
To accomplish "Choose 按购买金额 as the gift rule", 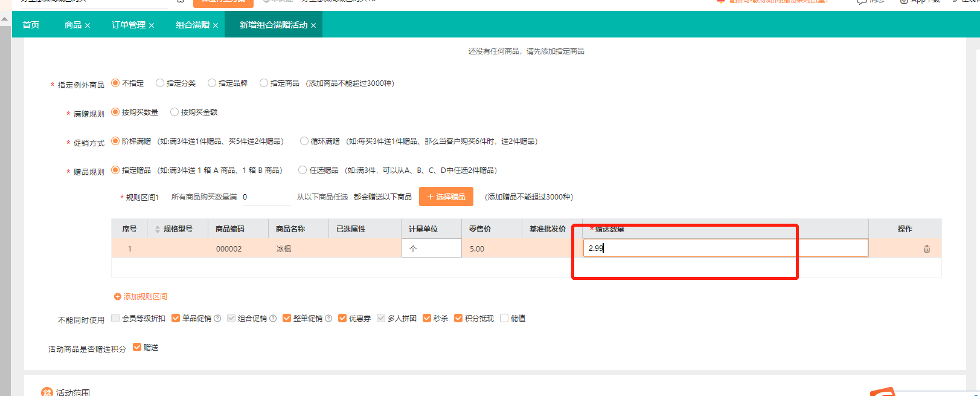I will coord(175,112).
